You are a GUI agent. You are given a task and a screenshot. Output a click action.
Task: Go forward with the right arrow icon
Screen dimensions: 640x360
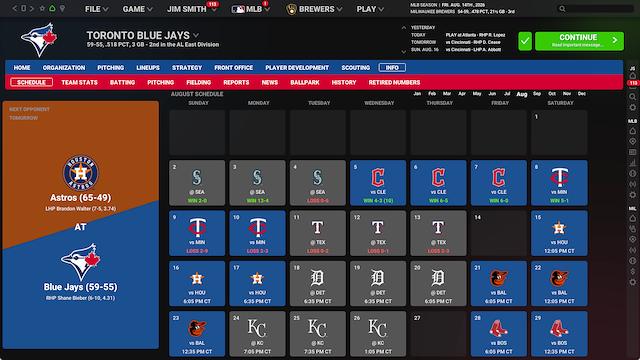[31, 8]
